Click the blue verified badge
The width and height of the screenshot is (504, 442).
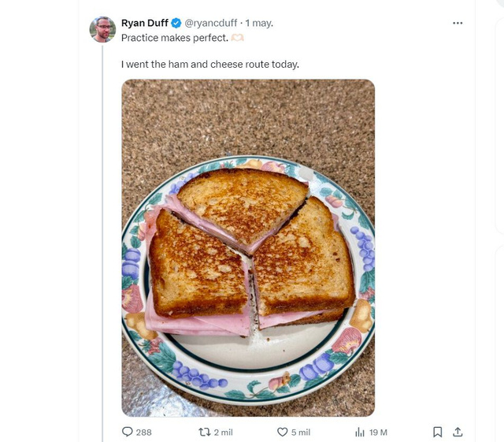[176, 23]
